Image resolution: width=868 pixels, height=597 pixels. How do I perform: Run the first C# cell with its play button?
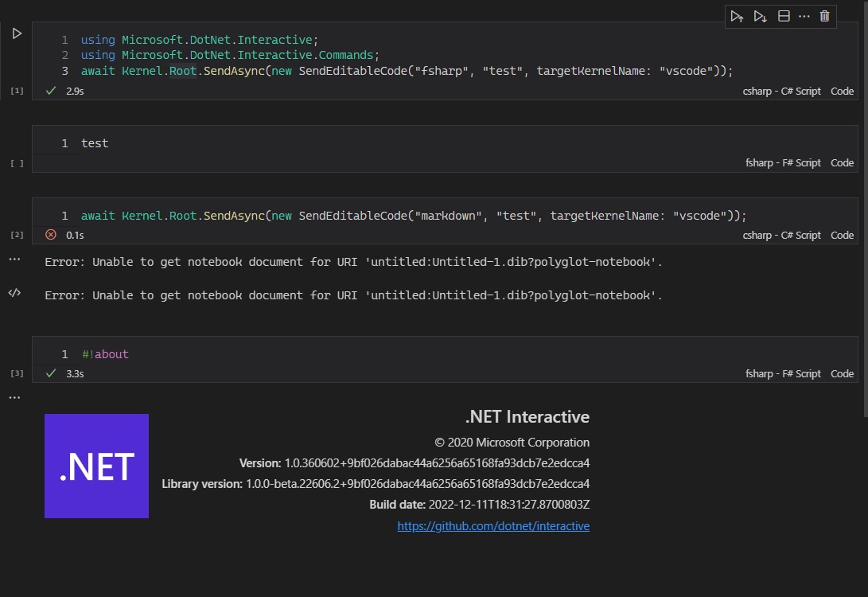click(16, 33)
